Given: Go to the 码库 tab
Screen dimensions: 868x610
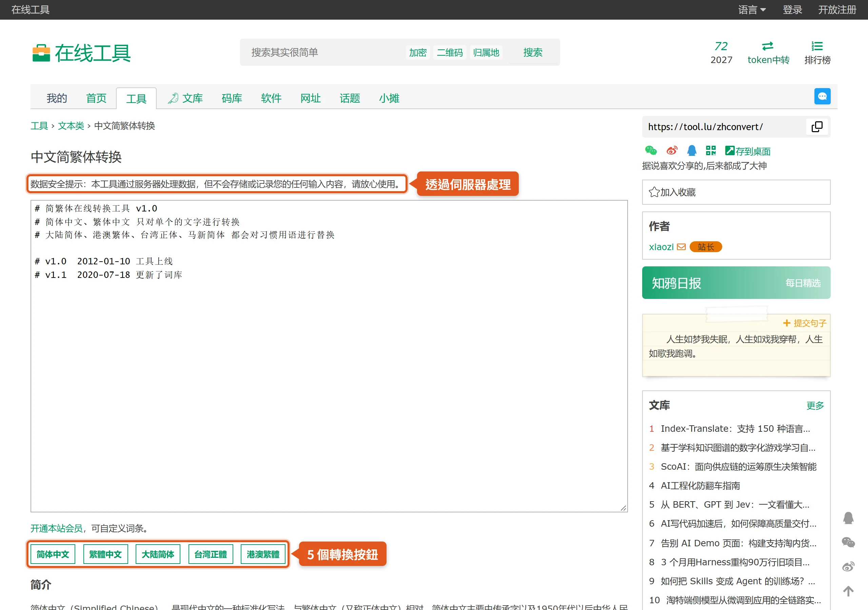Looking at the screenshot, I should click(232, 98).
